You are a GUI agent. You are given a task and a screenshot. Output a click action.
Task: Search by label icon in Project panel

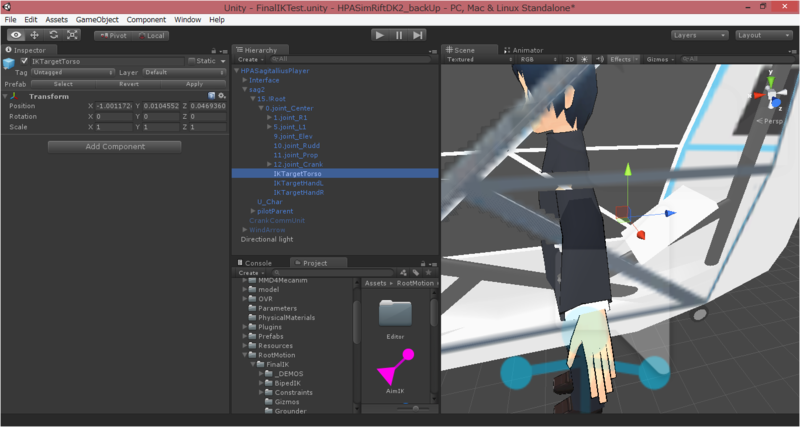tap(416, 272)
